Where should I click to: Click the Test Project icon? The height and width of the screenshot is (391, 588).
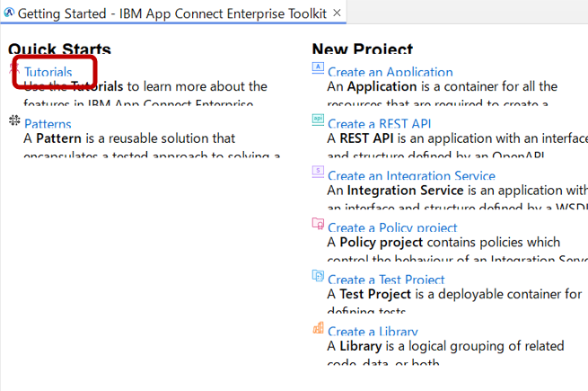(318, 275)
